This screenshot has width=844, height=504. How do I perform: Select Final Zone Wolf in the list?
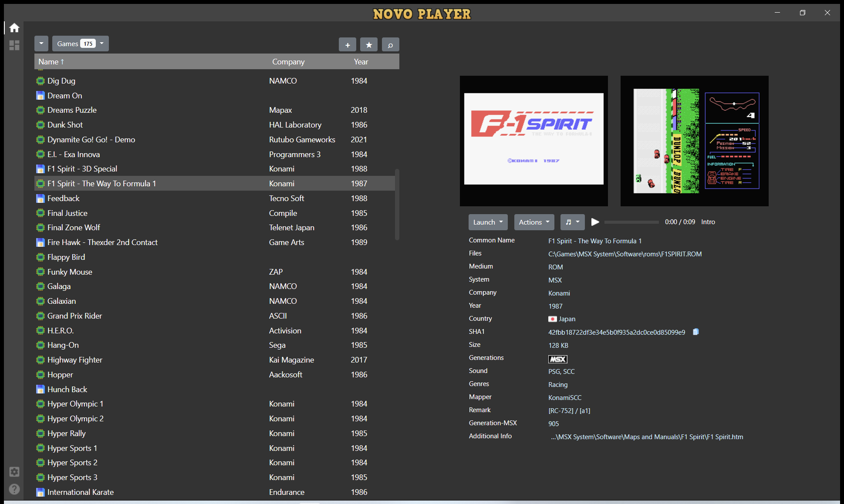click(215, 228)
